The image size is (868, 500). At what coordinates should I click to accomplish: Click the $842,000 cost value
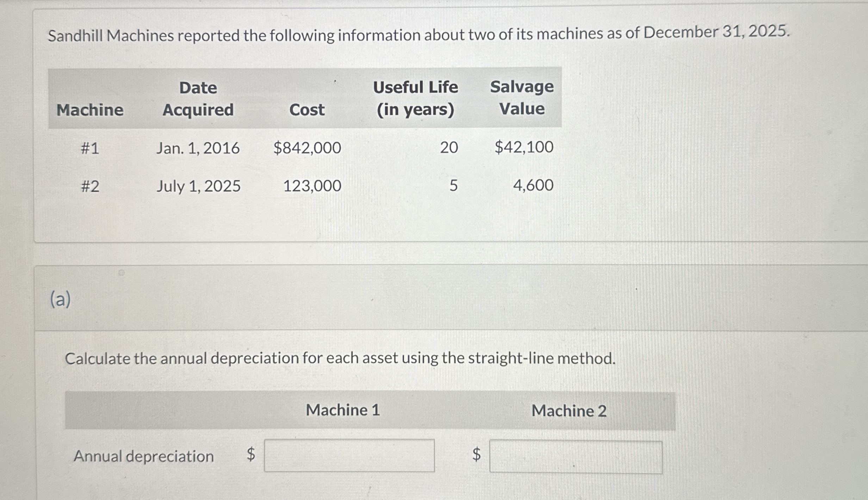307,148
